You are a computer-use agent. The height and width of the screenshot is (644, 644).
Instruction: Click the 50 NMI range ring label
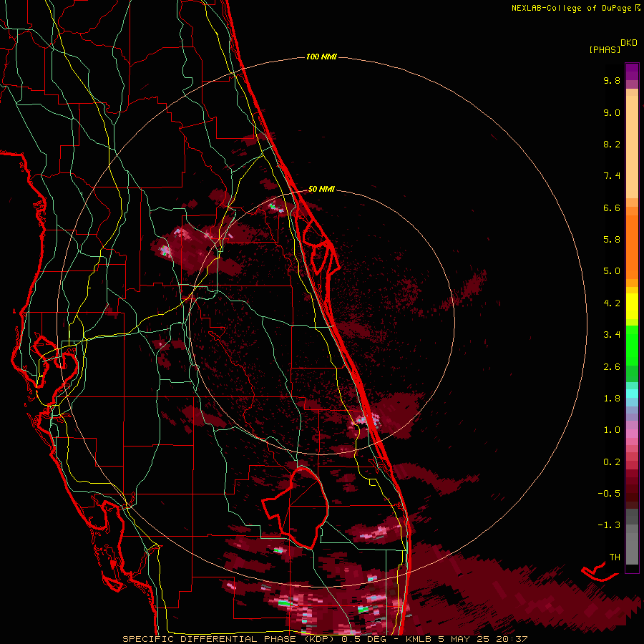[321, 189]
